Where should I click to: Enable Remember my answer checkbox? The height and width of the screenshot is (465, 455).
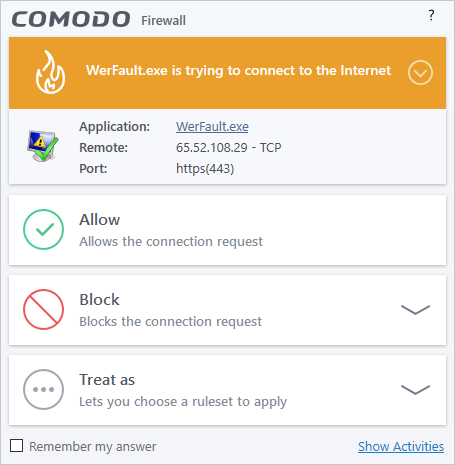pos(16,445)
